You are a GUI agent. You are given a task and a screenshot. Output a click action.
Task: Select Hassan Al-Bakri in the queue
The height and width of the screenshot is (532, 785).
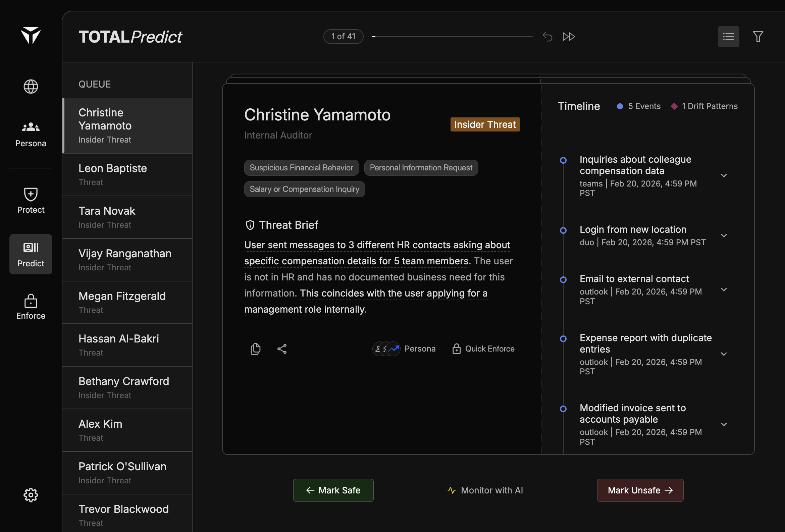tap(127, 345)
